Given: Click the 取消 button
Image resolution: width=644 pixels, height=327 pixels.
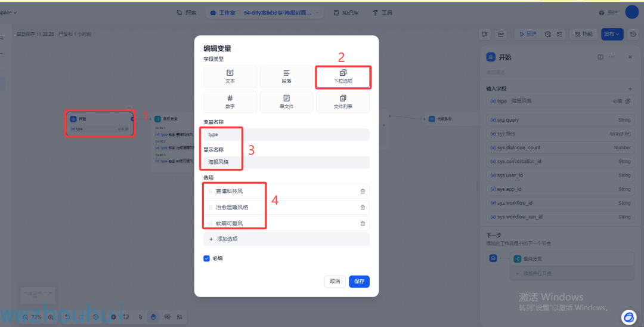Looking at the screenshot, I should click(335, 282).
